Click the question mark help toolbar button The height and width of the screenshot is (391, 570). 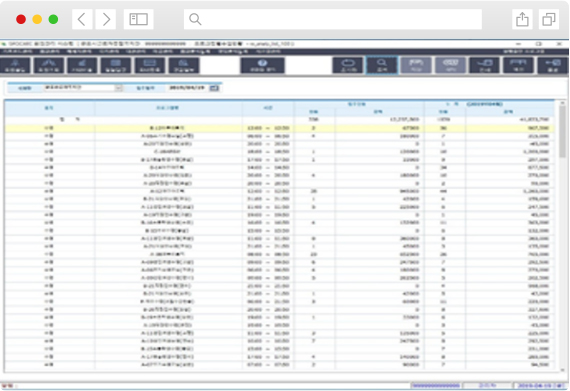point(262,65)
